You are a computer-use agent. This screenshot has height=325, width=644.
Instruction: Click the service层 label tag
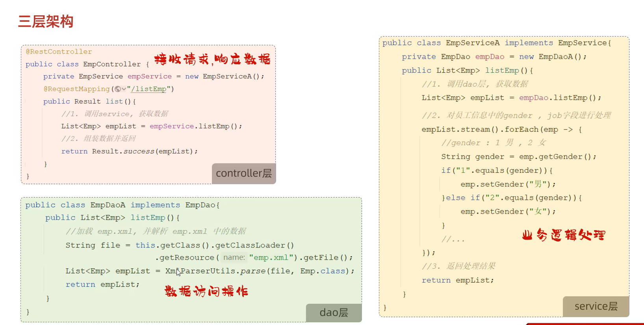click(596, 307)
